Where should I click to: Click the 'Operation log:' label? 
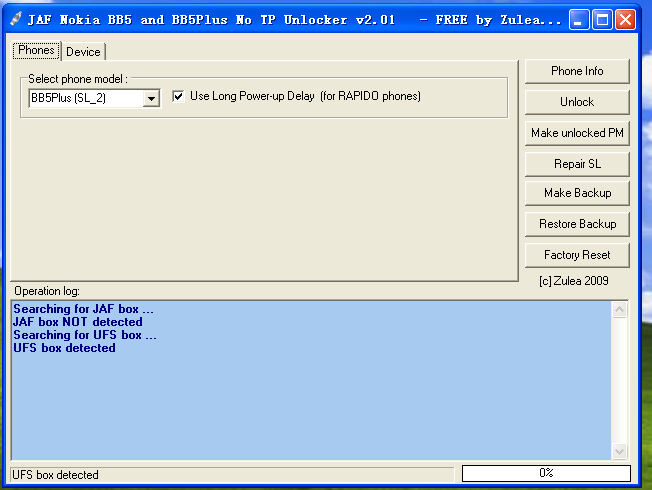(x=47, y=291)
